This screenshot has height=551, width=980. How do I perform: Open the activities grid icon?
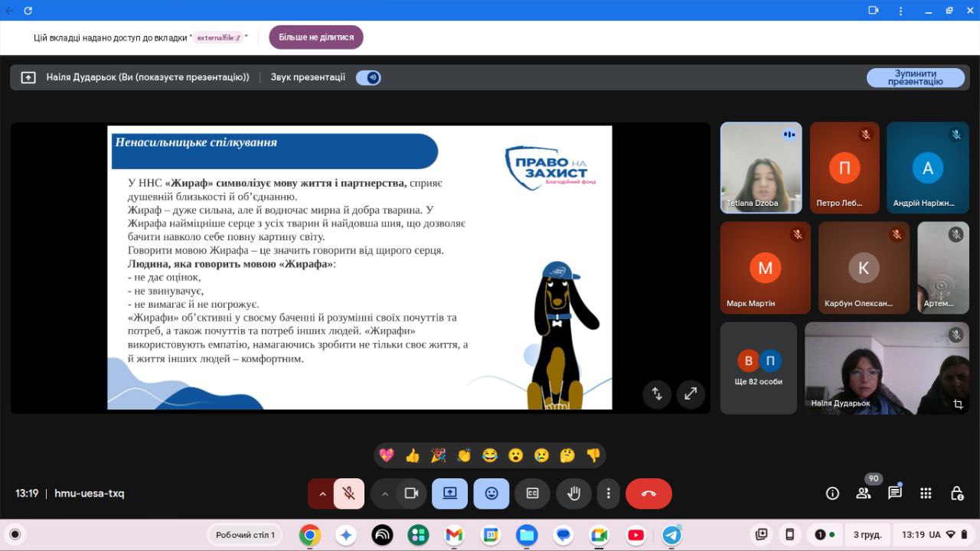click(x=926, y=494)
